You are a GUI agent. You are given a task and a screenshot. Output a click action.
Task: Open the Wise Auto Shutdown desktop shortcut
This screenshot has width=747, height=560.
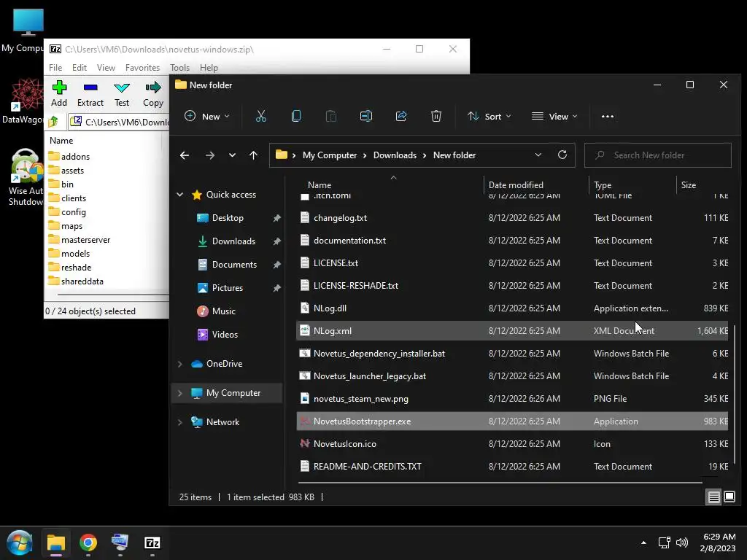click(x=26, y=177)
